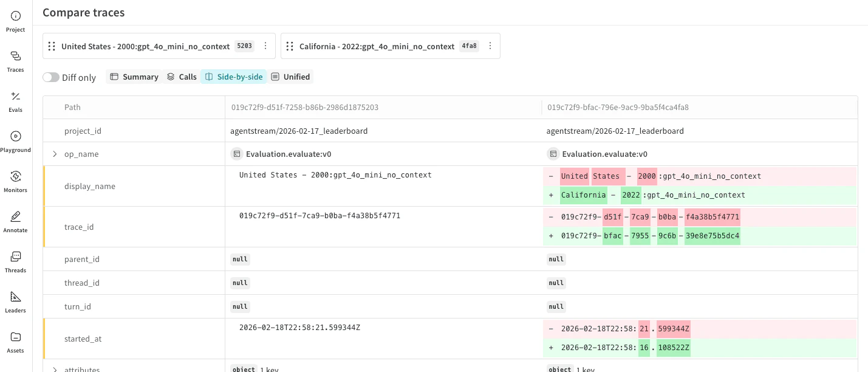
Task: Expand the op_name row
Action: 55,154
